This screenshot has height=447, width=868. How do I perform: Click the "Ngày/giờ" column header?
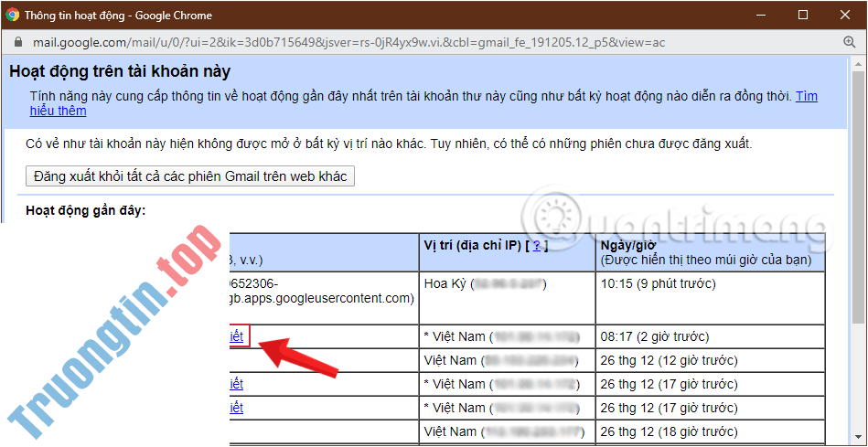pyautogui.click(x=711, y=252)
